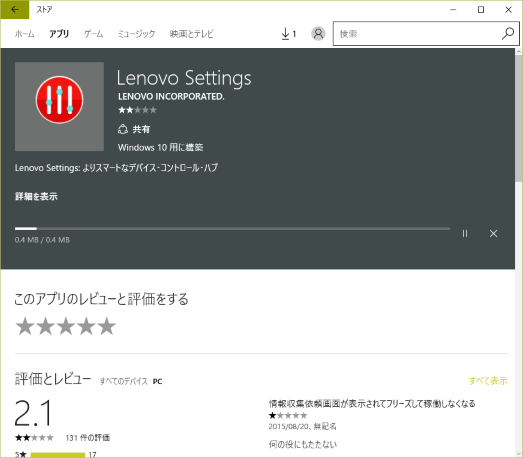
Task: Rate the app five stars
Action: pyautogui.click(x=107, y=326)
